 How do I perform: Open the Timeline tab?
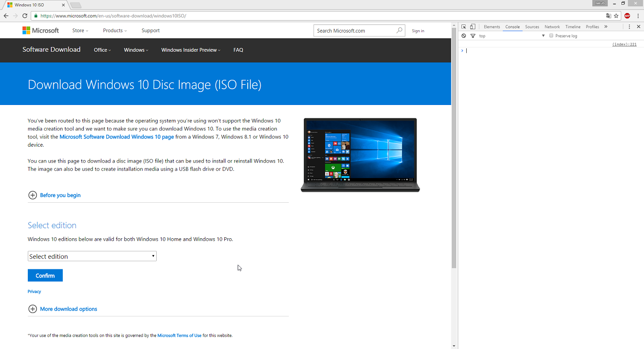(x=573, y=27)
